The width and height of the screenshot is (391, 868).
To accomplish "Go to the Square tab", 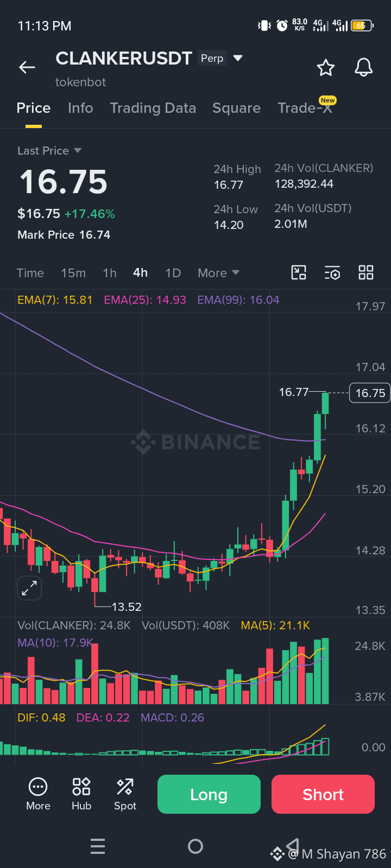I will click(236, 108).
